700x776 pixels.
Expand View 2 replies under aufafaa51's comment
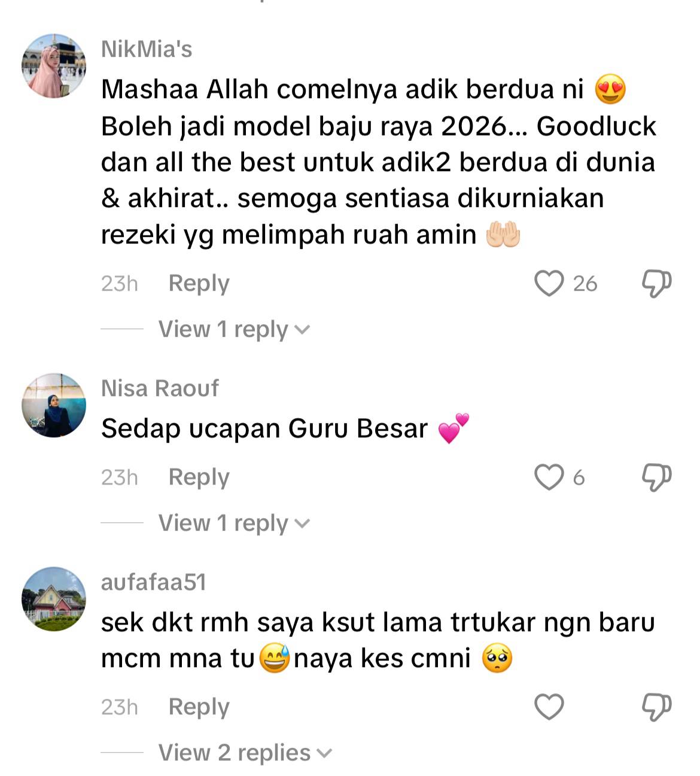[x=245, y=753]
